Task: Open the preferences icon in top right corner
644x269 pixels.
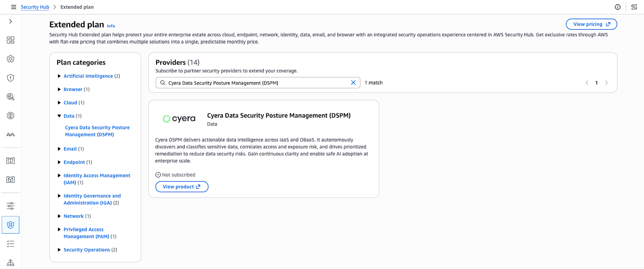Action: pos(634,7)
